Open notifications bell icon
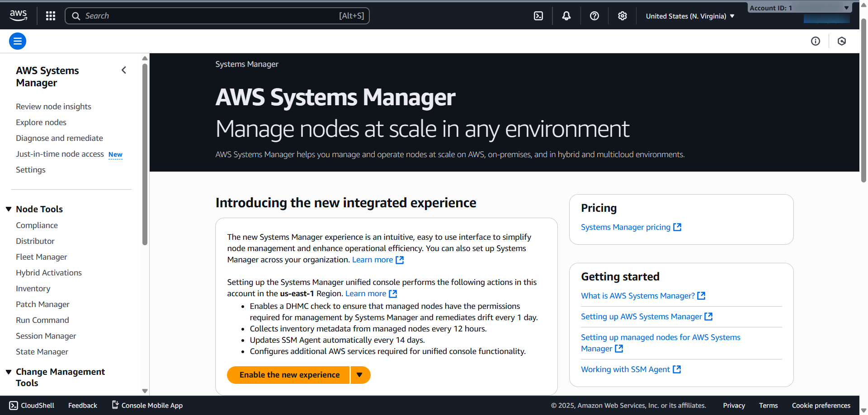 click(566, 16)
